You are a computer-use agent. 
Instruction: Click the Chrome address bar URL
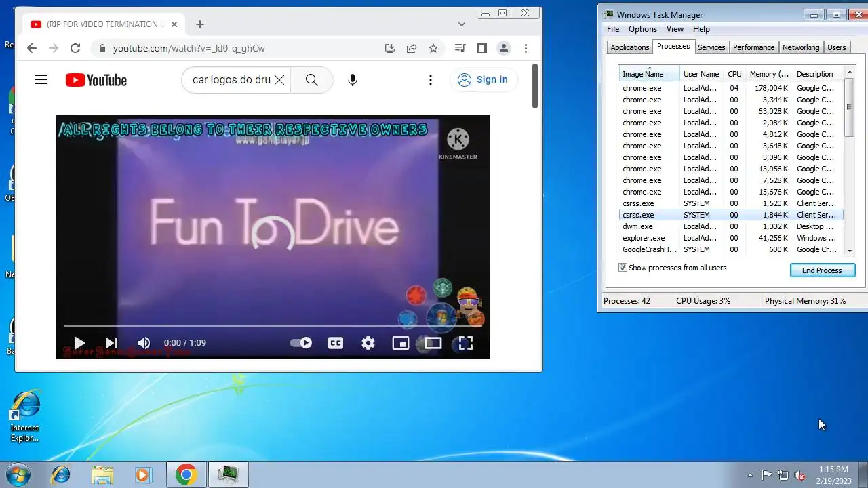[189, 49]
